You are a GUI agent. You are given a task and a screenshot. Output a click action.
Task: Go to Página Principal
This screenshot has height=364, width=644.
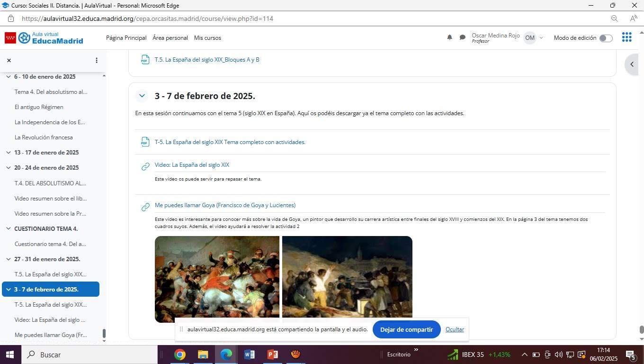[x=126, y=38]
